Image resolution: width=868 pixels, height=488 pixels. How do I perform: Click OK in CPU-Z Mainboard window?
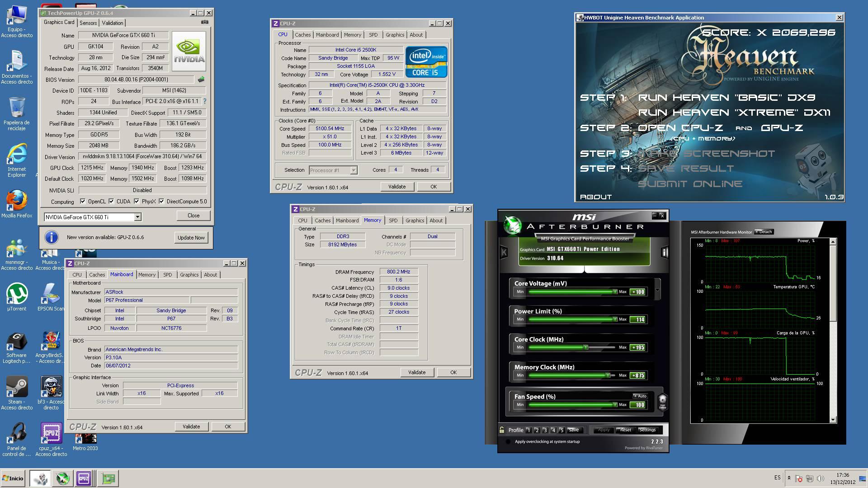[228, 427]
